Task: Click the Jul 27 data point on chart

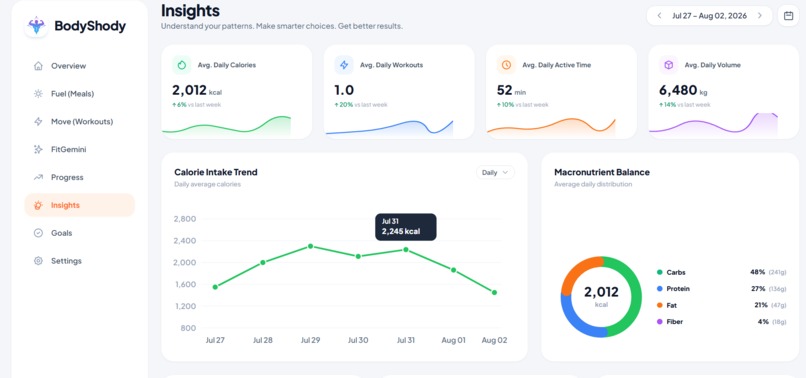Action: pos(215,287)
